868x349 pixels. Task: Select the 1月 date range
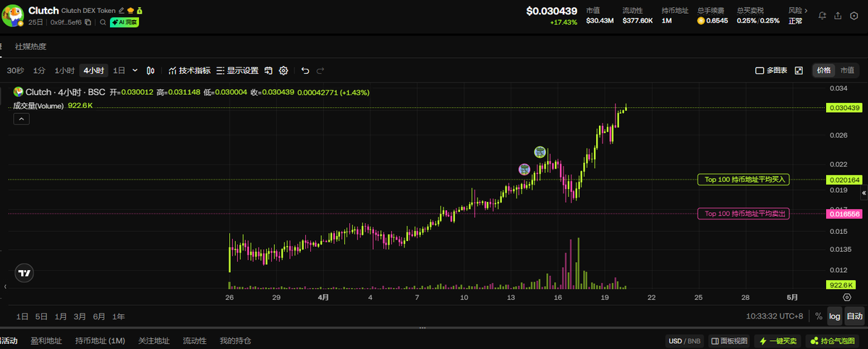tap(61, 316)
